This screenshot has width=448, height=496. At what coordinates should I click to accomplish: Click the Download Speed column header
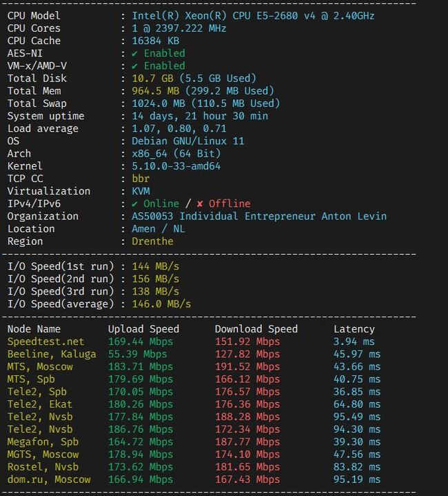click(256, 329)
